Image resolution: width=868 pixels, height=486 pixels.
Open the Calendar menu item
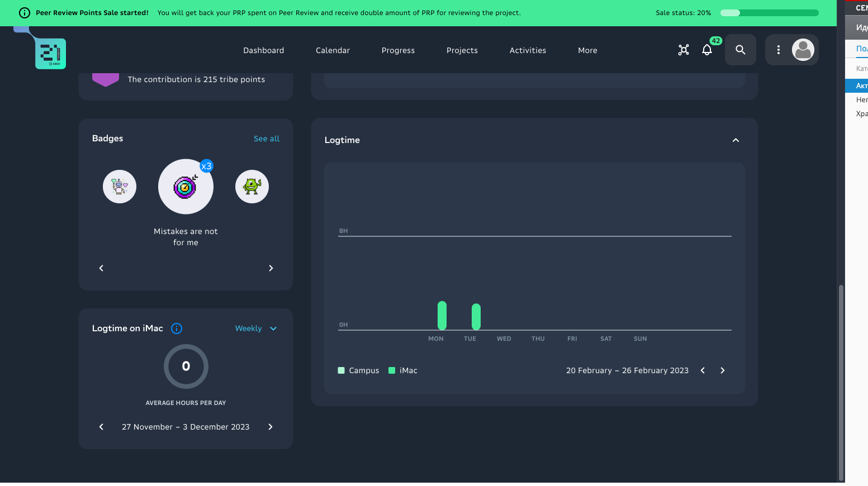333,50
